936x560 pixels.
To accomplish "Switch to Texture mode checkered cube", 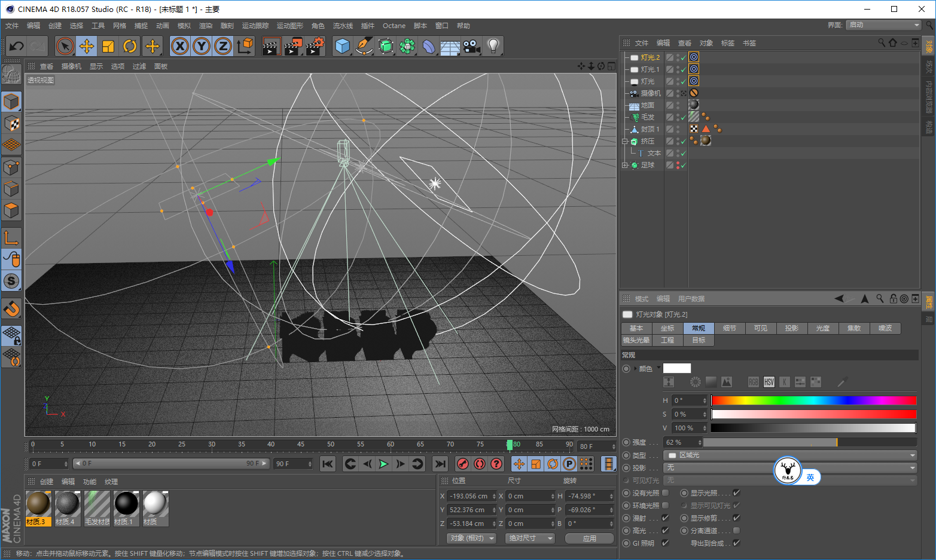I will point(11,124).
